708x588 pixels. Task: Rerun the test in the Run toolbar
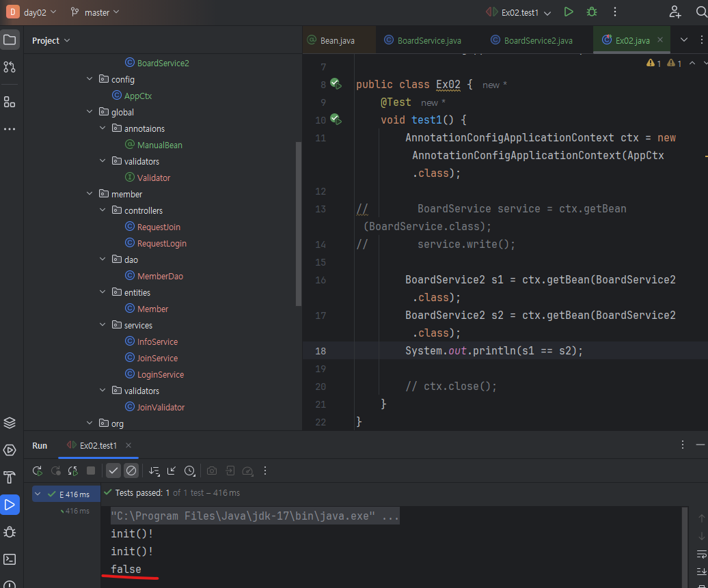(38, 471)
